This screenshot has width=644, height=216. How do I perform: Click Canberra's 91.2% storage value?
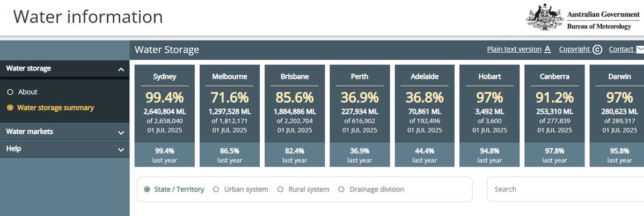pyautogui.click(x=554, y=98)
